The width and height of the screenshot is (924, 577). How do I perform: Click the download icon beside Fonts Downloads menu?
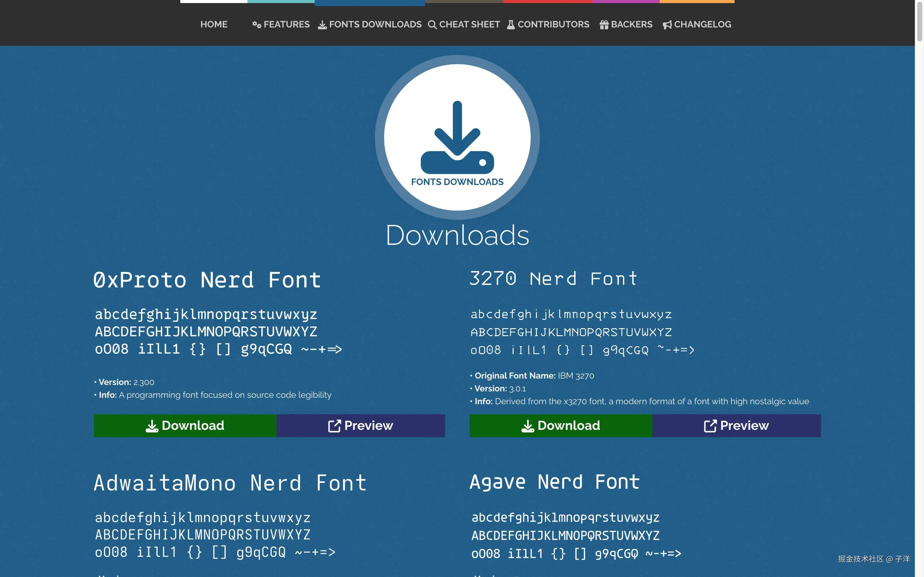[322, 25]
